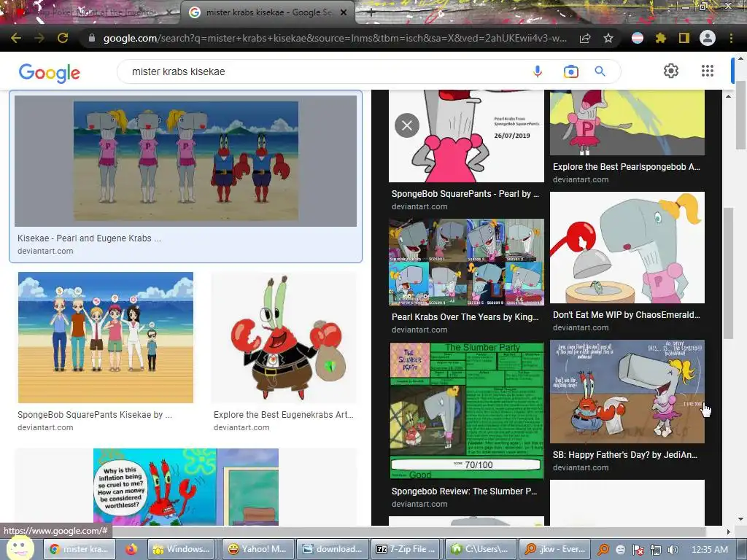Switch to the C:\Users\ taskbar window
Image resolution: width=747 pixels, height=560 pixels.
pos(480,549)
